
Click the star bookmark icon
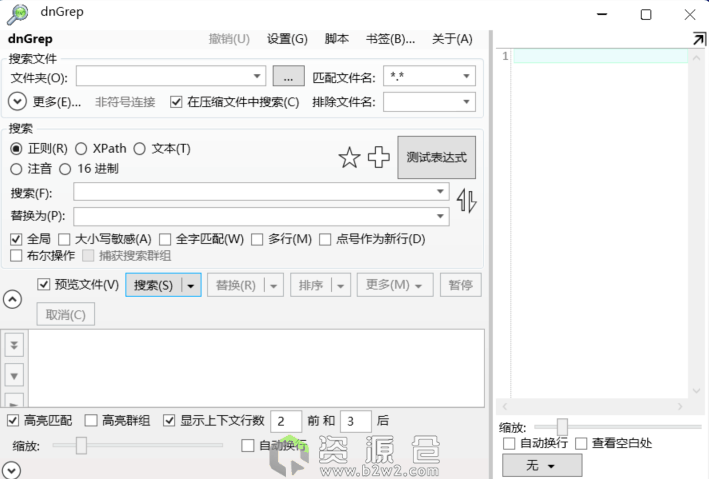tap(349, 158)
